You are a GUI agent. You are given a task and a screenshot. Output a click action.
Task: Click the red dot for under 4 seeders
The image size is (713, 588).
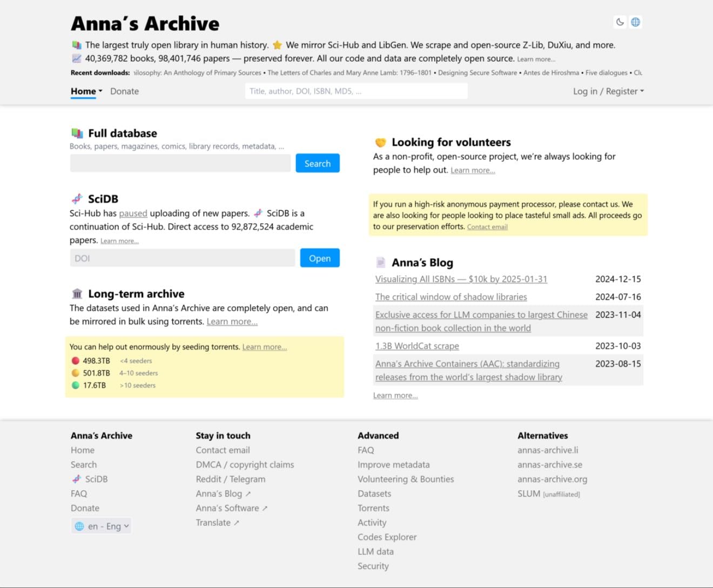pyautogui.click(x=76, y=361)
